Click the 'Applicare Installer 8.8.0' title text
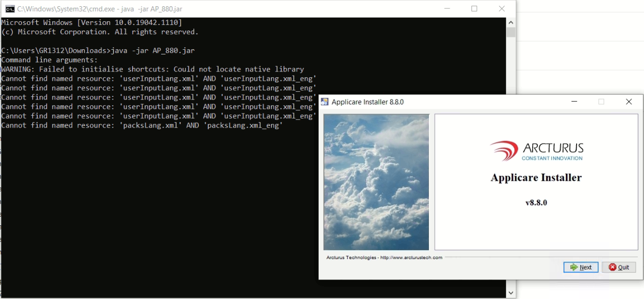 [x=367, y=102]
